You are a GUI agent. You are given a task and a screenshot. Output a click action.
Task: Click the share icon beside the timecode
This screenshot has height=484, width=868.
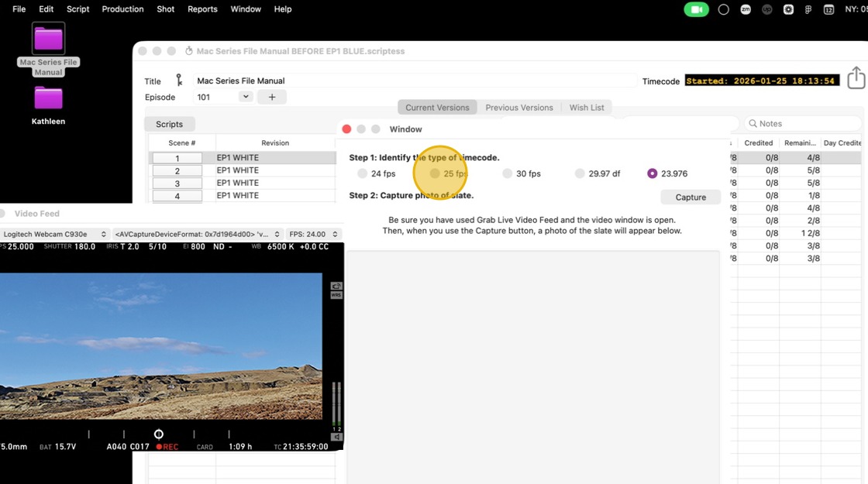(x=856, y=78)
